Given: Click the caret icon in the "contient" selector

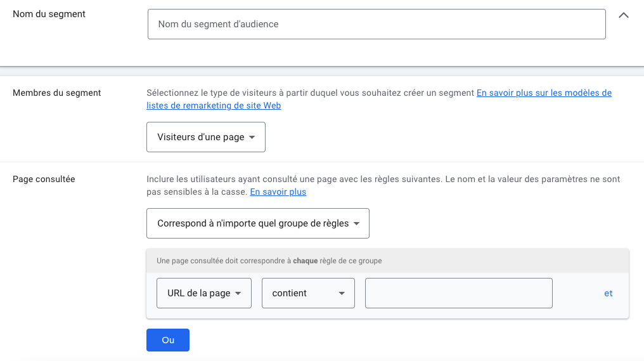Looking at the screenshot, I should click(x=342, y=294).
